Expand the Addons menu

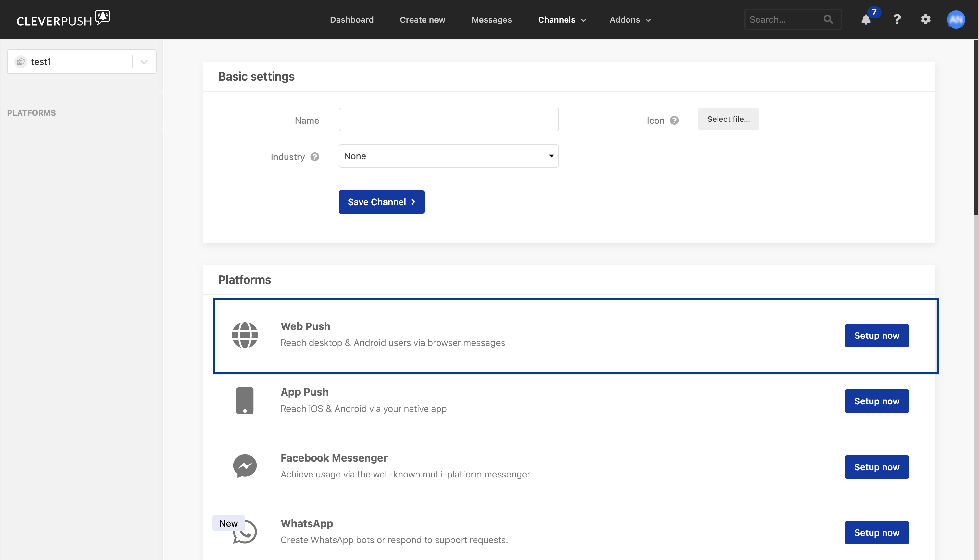630,19
